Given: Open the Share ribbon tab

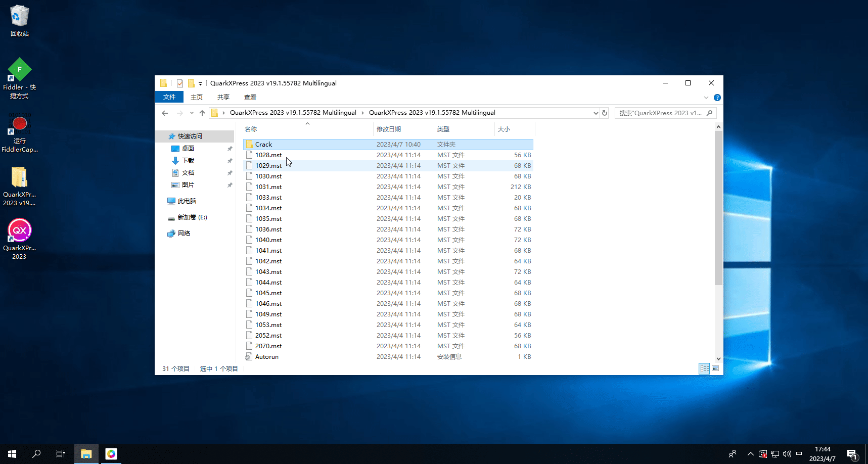Looking at the screenshot, I should pos(223,97).
